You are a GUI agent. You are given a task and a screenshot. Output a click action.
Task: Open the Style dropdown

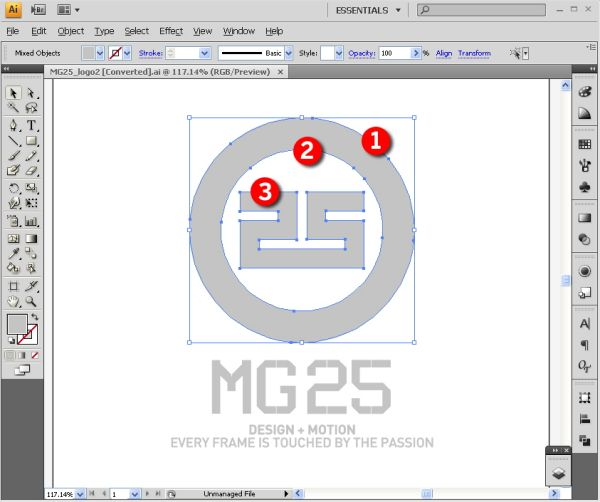coord(339,53)
